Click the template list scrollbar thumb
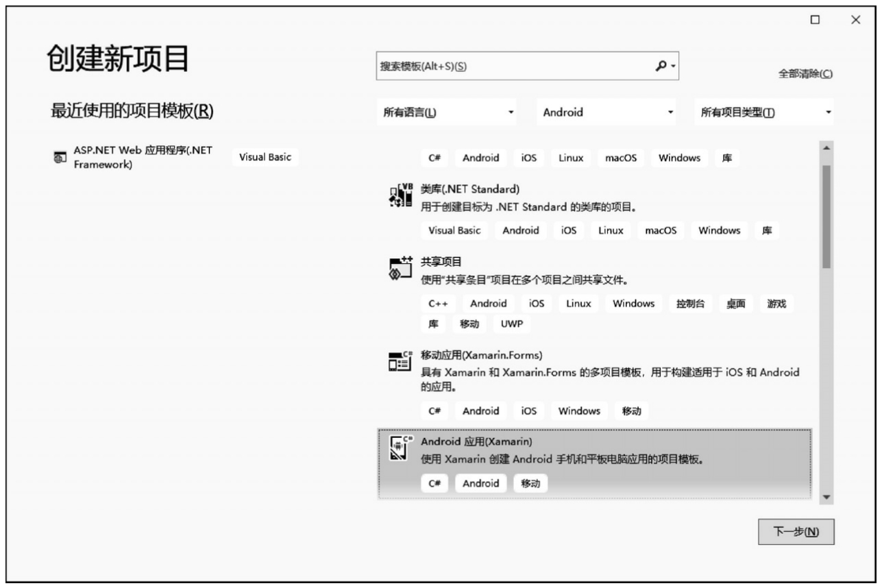This screenshot has height=588, width=882. click(825, 217)
